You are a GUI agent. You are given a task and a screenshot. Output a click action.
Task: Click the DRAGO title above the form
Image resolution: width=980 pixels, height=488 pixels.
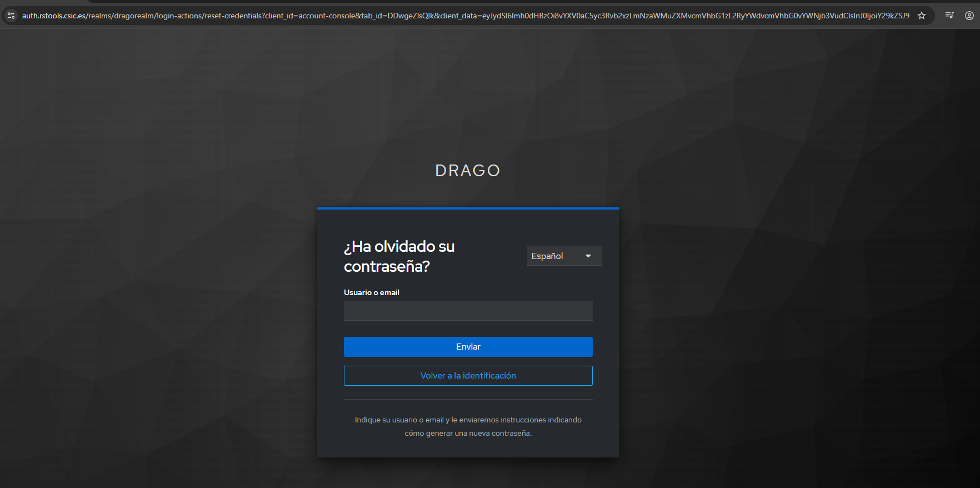click(x=468, y=171)
